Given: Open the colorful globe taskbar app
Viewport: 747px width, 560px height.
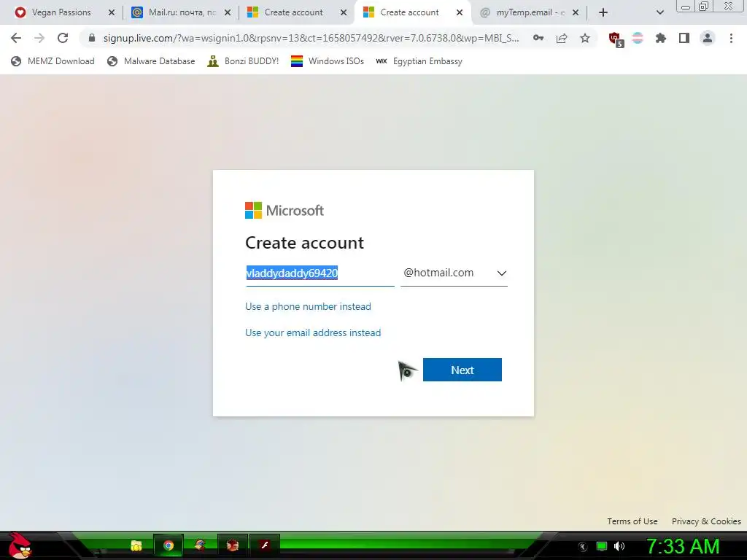Looking at the screenshot, I should coord(200,545).
